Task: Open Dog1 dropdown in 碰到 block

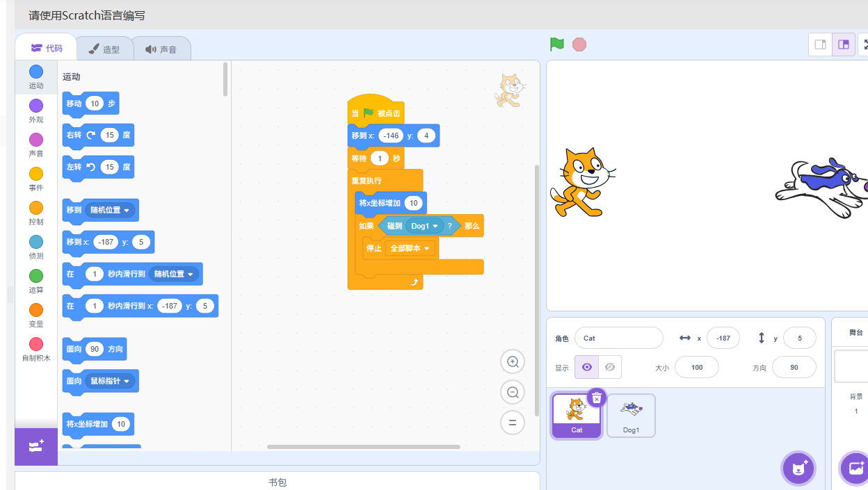Action: 425,226
